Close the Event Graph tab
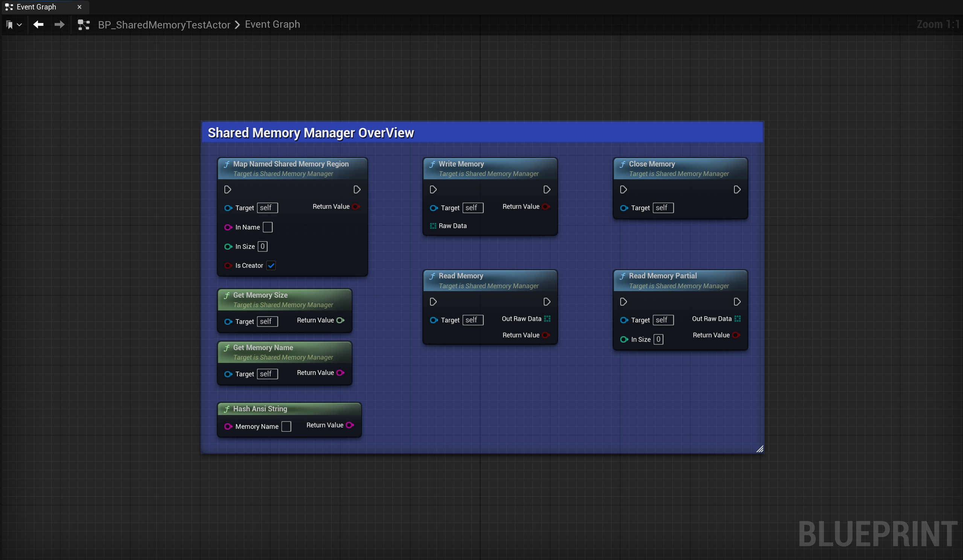The image size is (963, 560). point(79,7)
